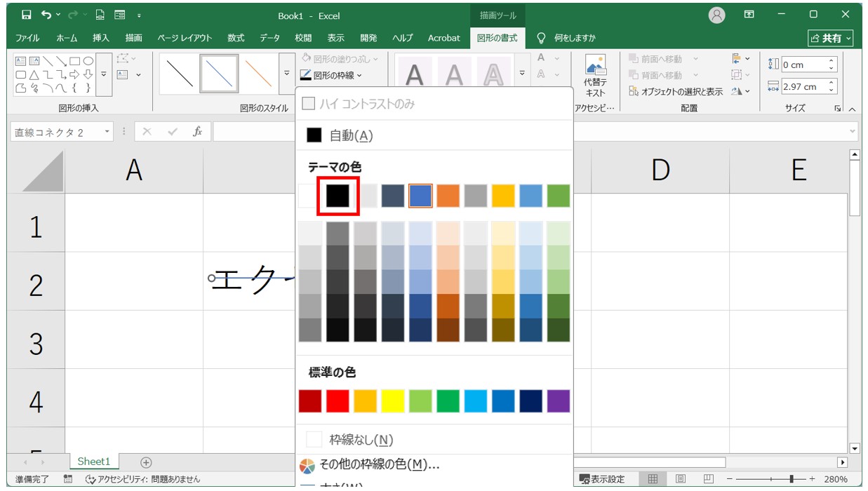This screenshot has height=491, width=868.
Task: Click the accessibility status icon in status bar
Action: pos(91,479)
